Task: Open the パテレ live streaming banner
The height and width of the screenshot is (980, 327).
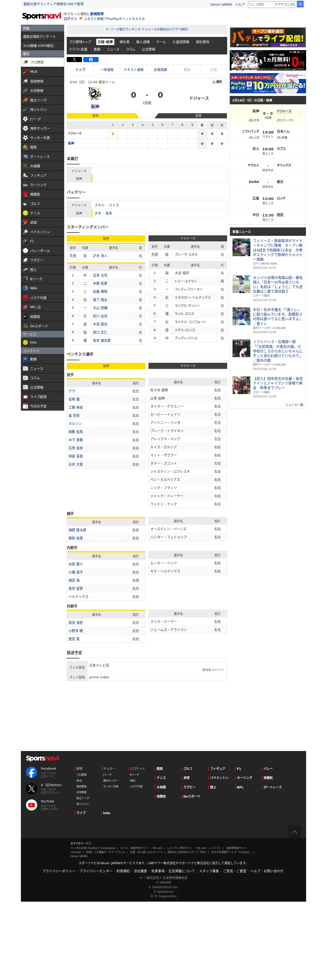Action: pos(268,37)
